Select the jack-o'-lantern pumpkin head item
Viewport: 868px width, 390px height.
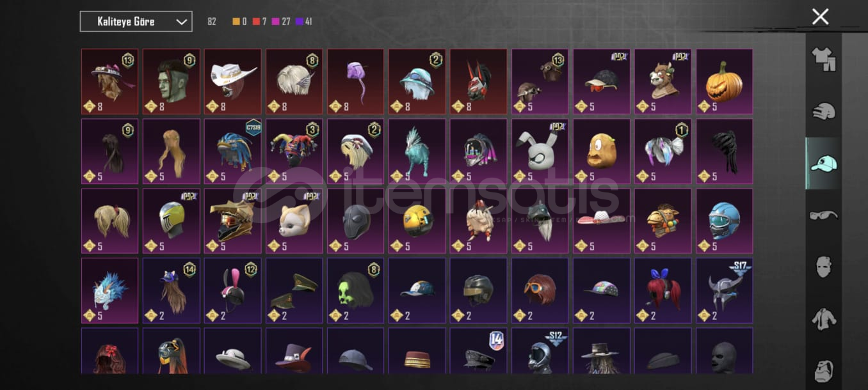click(725, 82)
